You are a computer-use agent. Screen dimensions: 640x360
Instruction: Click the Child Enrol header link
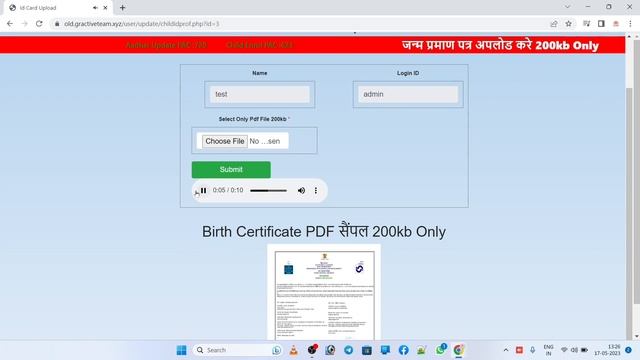[x=259, y=45]
